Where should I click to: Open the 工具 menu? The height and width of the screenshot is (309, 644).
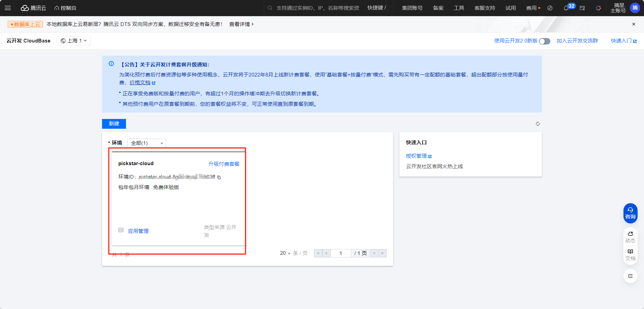459,8
